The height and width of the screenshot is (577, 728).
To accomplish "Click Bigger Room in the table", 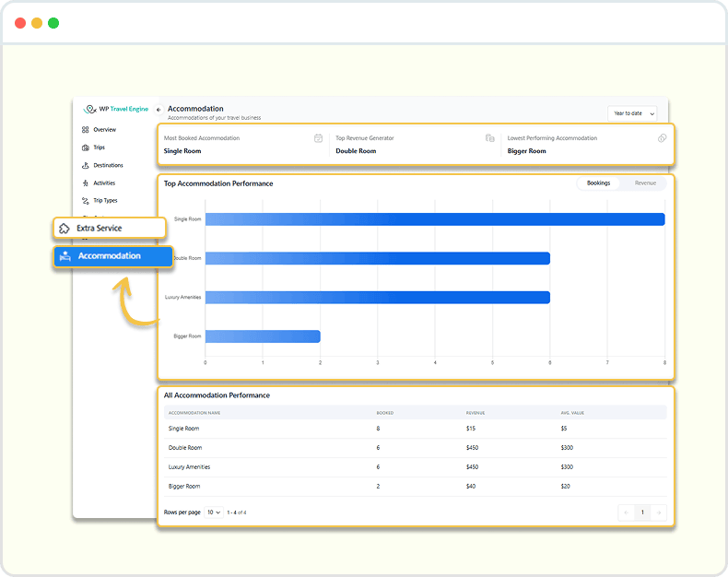I will point(184,487).
